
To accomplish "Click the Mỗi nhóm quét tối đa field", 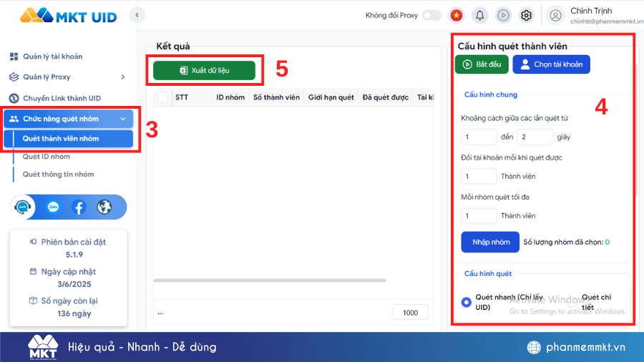I will [x=479, y=215].
